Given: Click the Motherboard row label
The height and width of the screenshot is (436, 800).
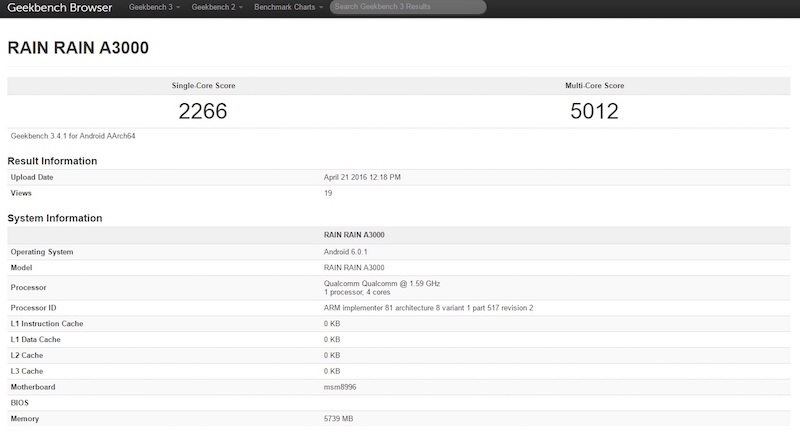Looking at the screenshot, I should [x=33, y=387].
